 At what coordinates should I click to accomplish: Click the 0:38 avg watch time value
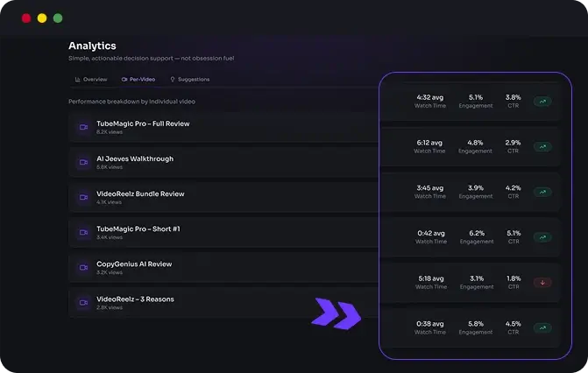click(429, 324)
